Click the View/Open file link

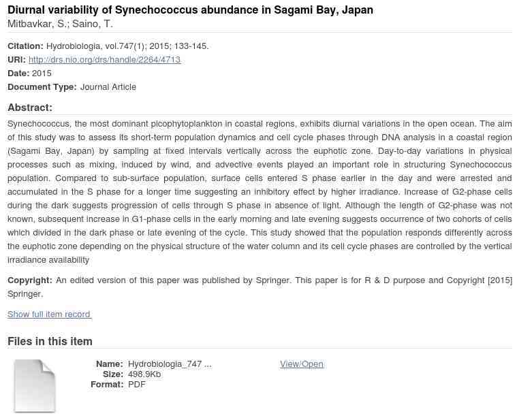[x=301, y=364]
